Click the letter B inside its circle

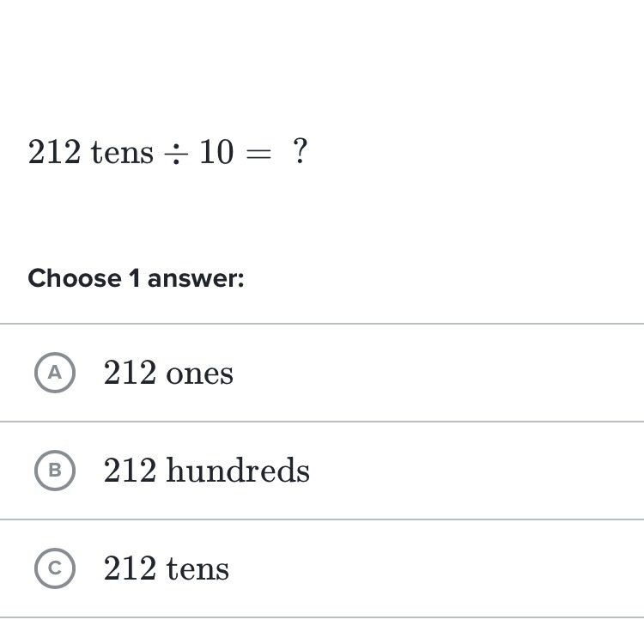click(56, 471)
